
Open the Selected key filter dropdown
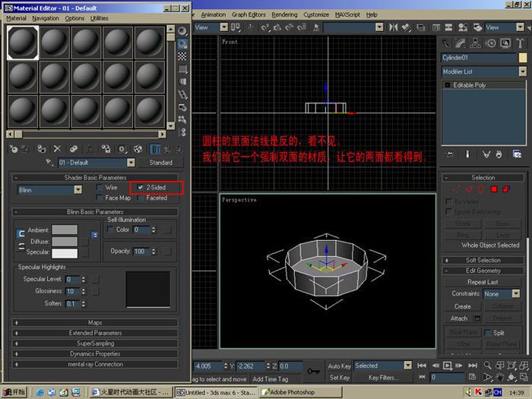click(408, 366)
